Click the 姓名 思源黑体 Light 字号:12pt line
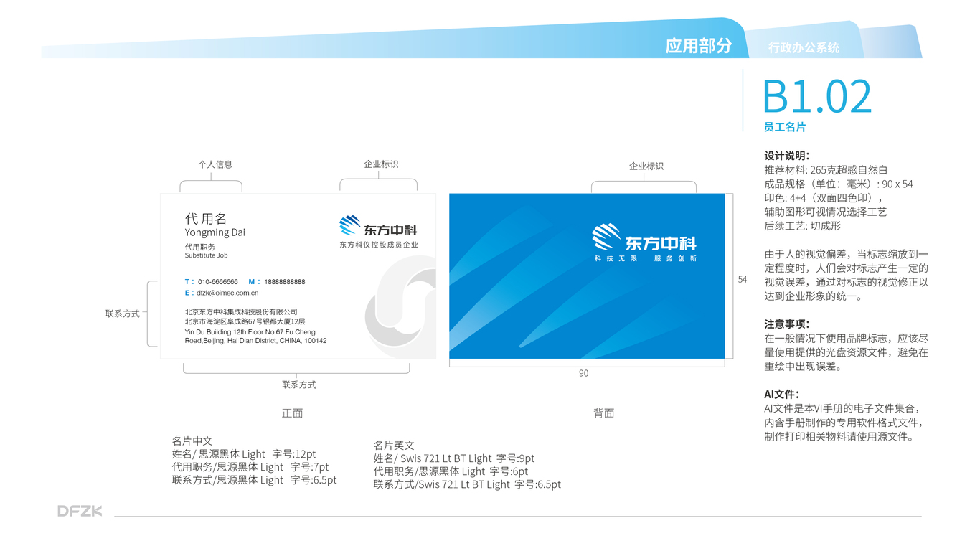980x551 pixels. click(244, 453)
